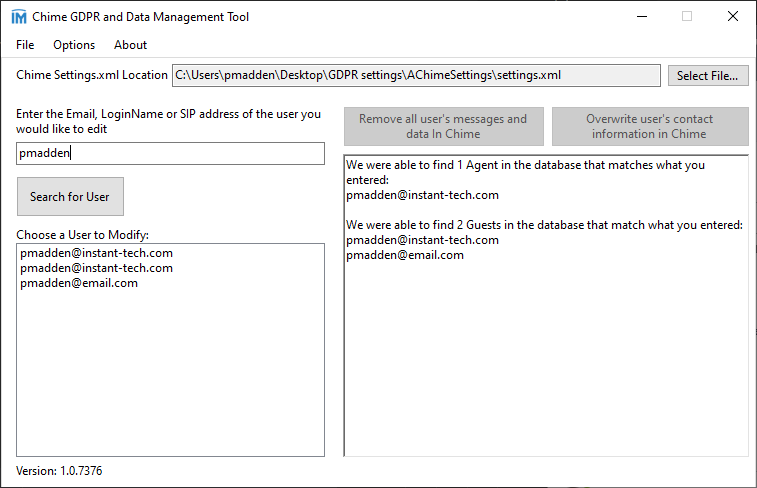Screen dimensions: 757x488
Task: Click the Version 1.0.7376 label
Action: coord(59,471)
